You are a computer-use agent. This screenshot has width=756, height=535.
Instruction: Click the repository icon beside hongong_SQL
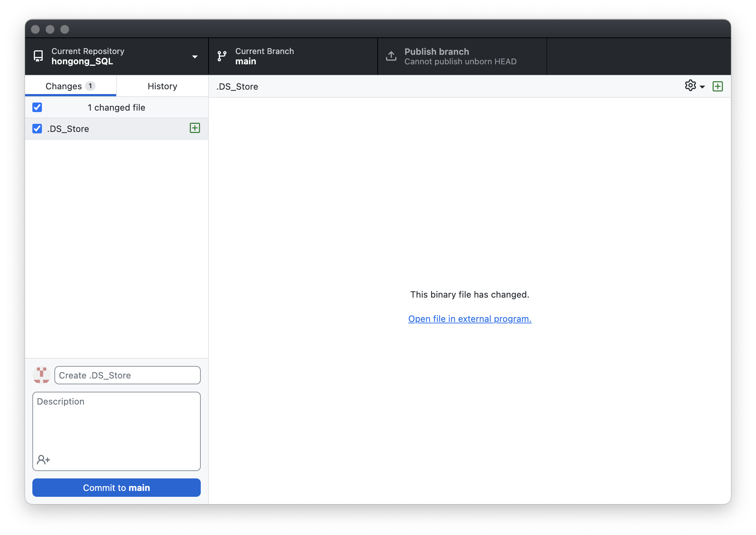coord(38,56)
